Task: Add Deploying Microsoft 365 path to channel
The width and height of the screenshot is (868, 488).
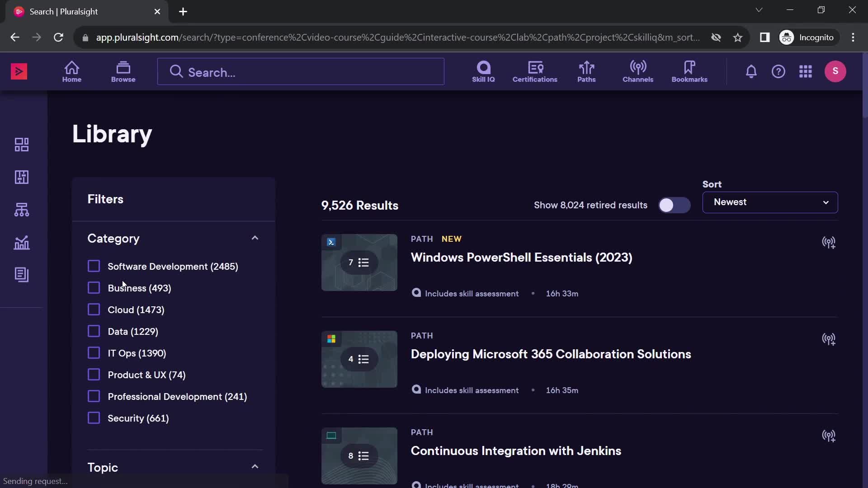Action: pyautogui.click(x=828, y=339)
